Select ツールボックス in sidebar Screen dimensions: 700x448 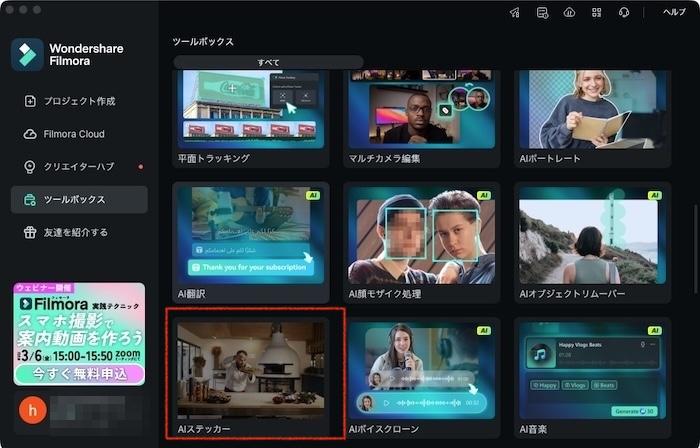click(x=79, y=199)
